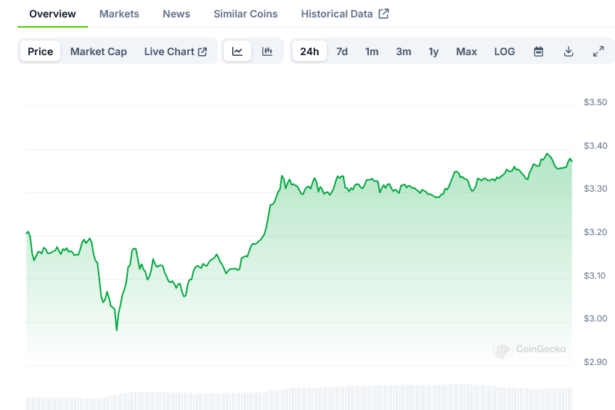Open the Markets tab
Screen dimensions: 615x410
point(119,14)
